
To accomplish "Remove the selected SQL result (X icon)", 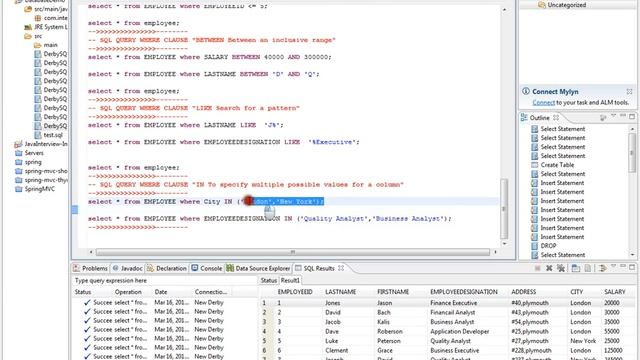I will point(549,268).
